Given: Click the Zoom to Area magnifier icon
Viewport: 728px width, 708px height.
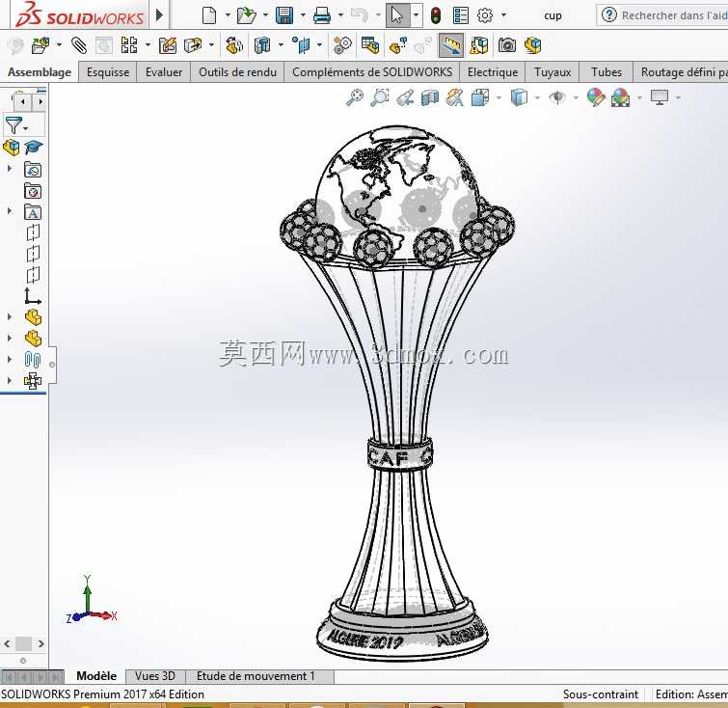Looking at the screenshot, I should tap(379, 97).
